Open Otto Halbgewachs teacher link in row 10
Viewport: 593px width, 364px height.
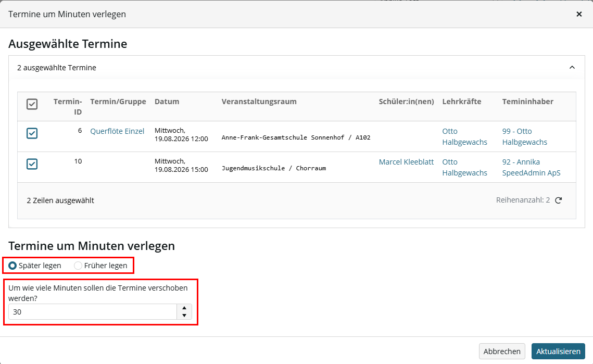464,167
